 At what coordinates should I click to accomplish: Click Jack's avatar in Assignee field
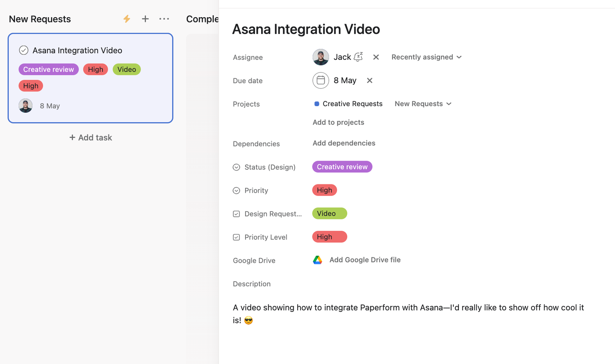321,57
